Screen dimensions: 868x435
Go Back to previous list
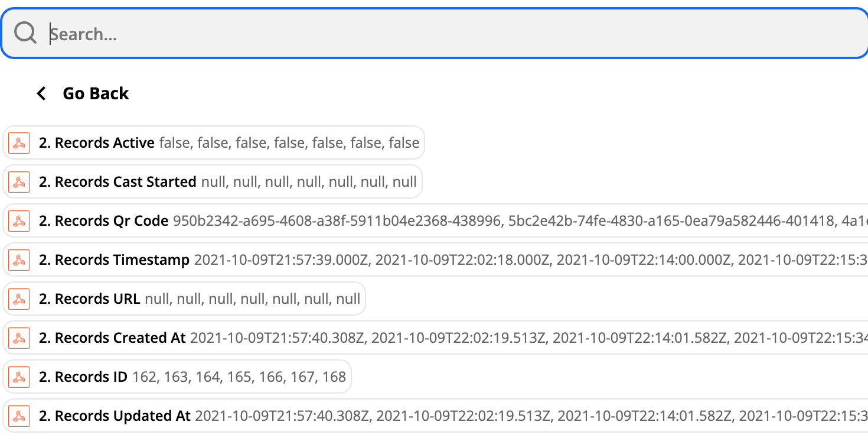pyautogui.click(x=83, y=93)
